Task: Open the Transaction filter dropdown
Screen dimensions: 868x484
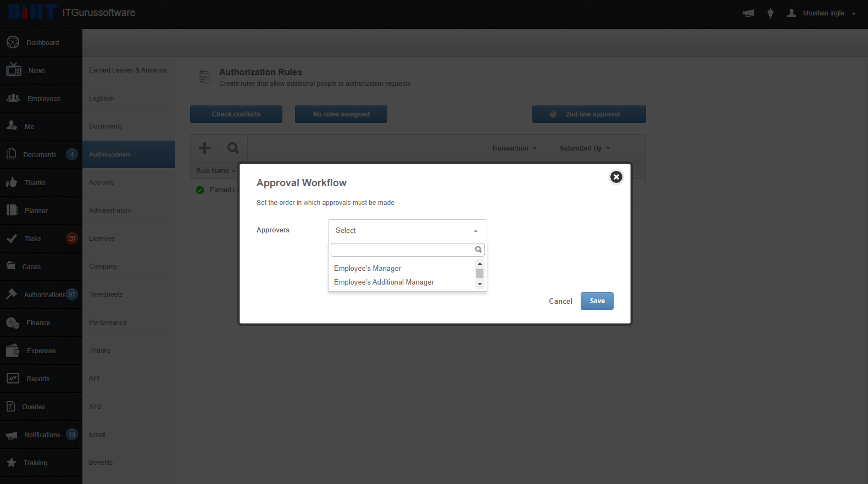Action: (x=514, y=148)
